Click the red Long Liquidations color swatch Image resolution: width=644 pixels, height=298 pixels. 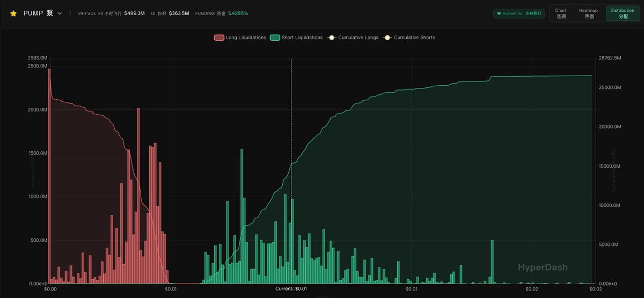coord(219,38)
